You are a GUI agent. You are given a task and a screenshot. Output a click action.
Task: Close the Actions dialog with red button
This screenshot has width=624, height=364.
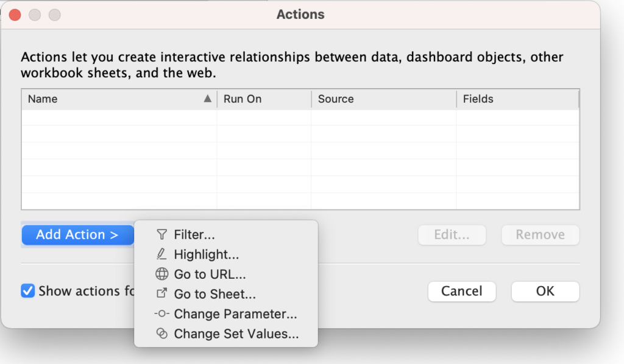pos(15,15)
